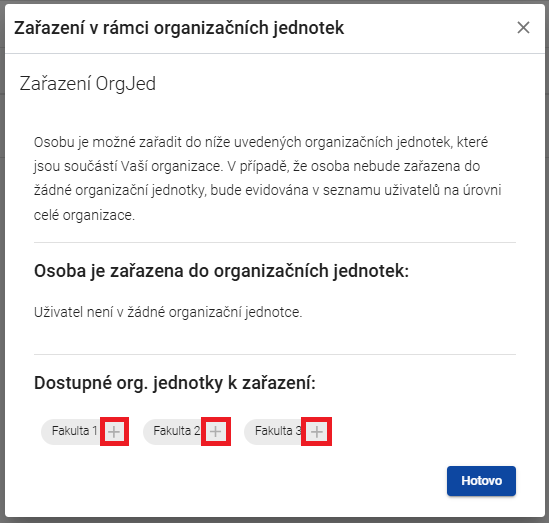This screenshot has width=549, height=523.
Task: Click the line starting žádné organizační jednotky
Action: [x=267, y=191]
